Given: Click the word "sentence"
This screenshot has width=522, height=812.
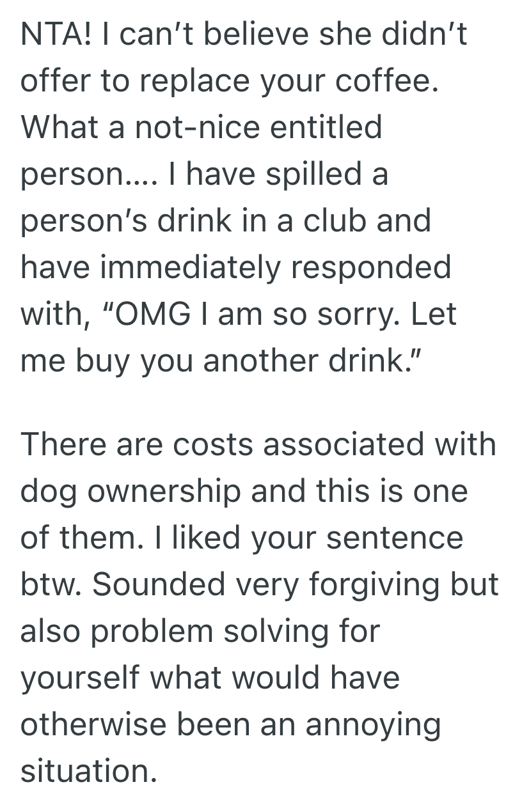Looking at the screenshot, I should (395, 538).
